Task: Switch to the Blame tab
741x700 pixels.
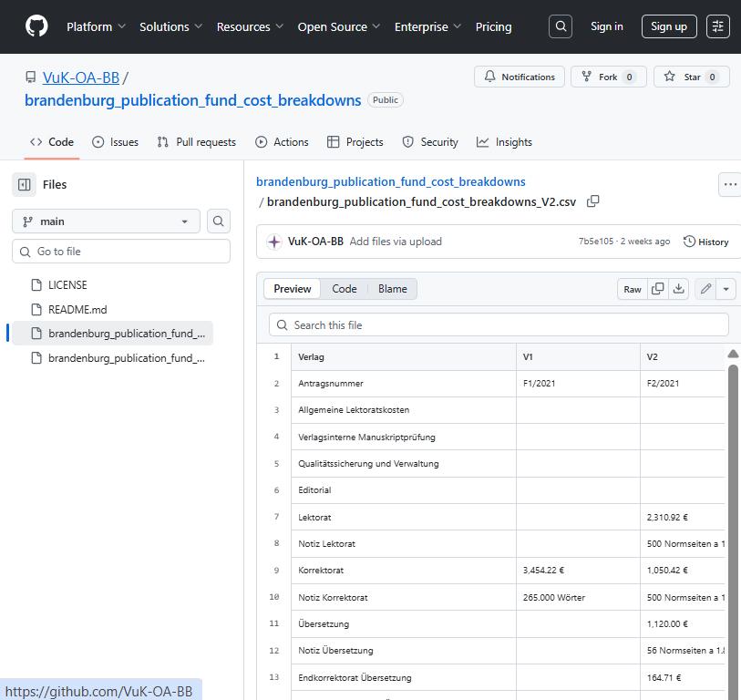Action: tap(392, 288)
